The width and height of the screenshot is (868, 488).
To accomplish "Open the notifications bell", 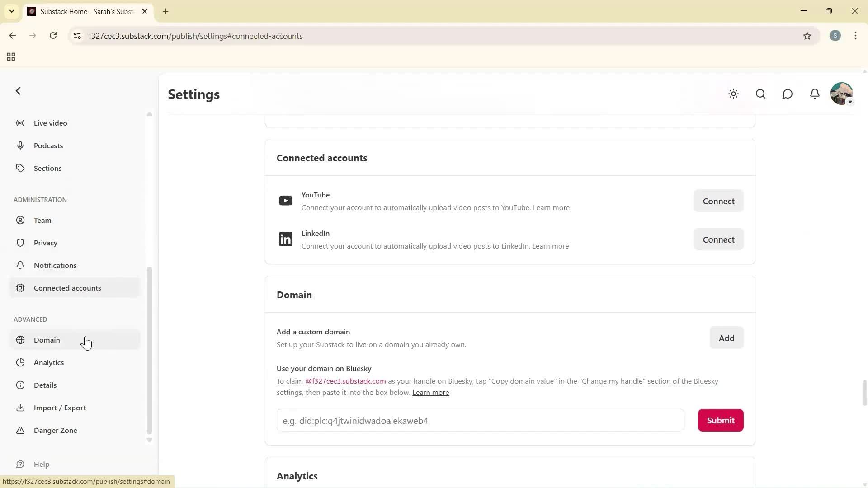I will [x=815, y=94].
